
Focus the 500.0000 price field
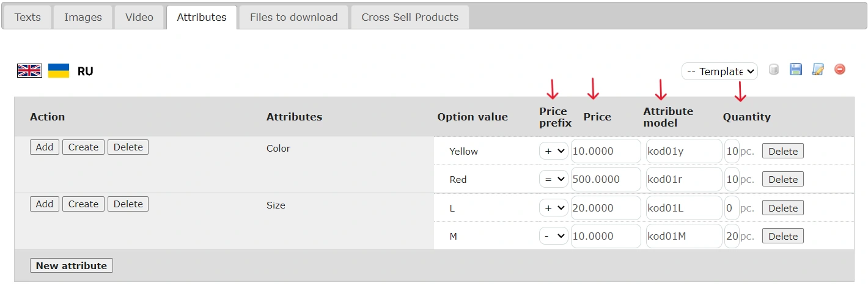click(x=605, y=179)
